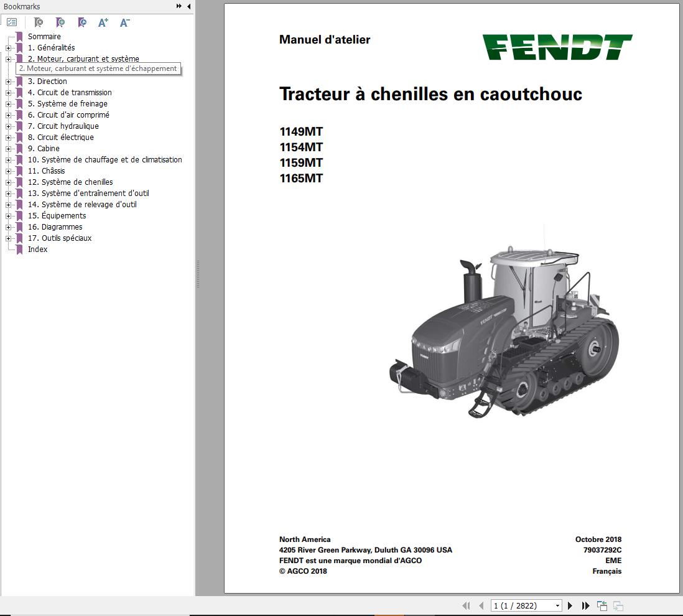
Task: Select 2. Moteur, carburant et système bookmark
Action: click(83, 59)
